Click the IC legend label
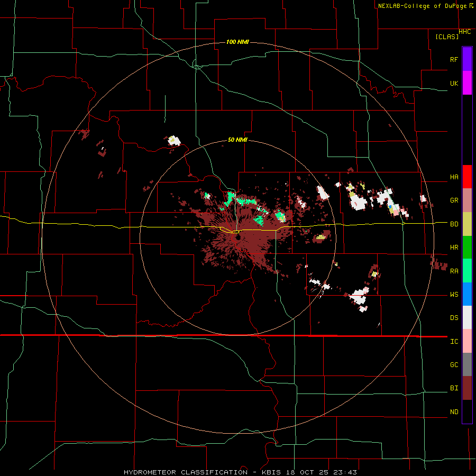The height and width of the screenshot is (476, 476). coord(454,342)
